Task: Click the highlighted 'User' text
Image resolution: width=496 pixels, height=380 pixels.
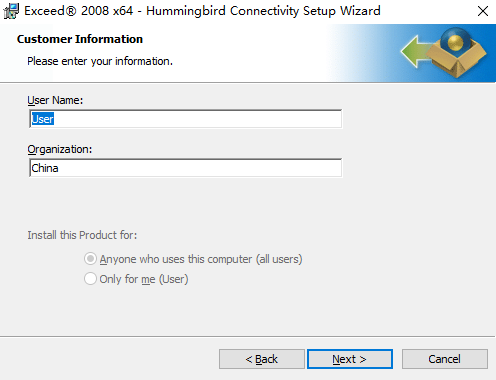Action: [42, 119]
